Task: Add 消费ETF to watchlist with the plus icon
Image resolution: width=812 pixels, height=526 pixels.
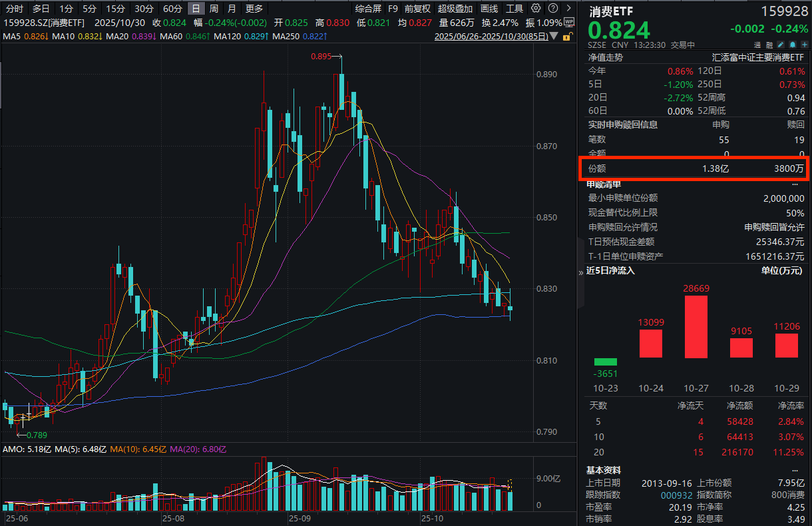Action: pos(805,45)
